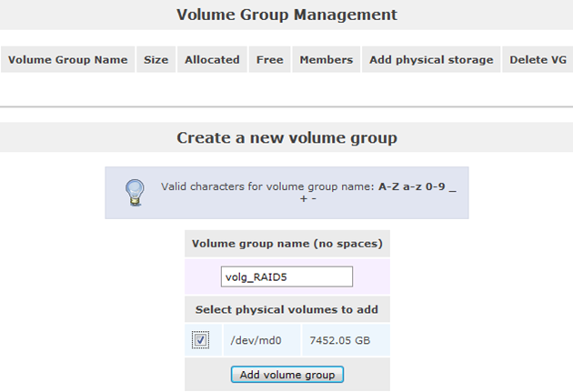Click the 7452.05 GB size value
The height and width of the screenshot is (392, 573).
tap(338, 340)
